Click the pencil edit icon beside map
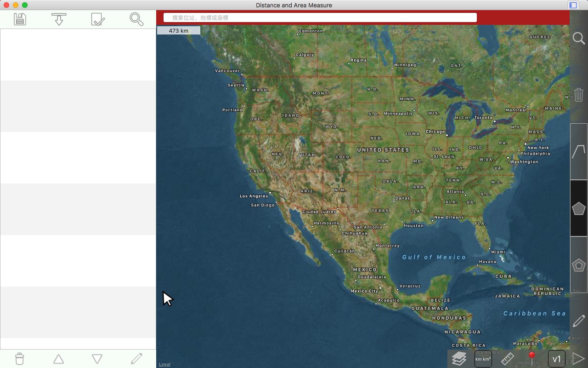The width and height of the screenshot is (588, 368). 578,321
